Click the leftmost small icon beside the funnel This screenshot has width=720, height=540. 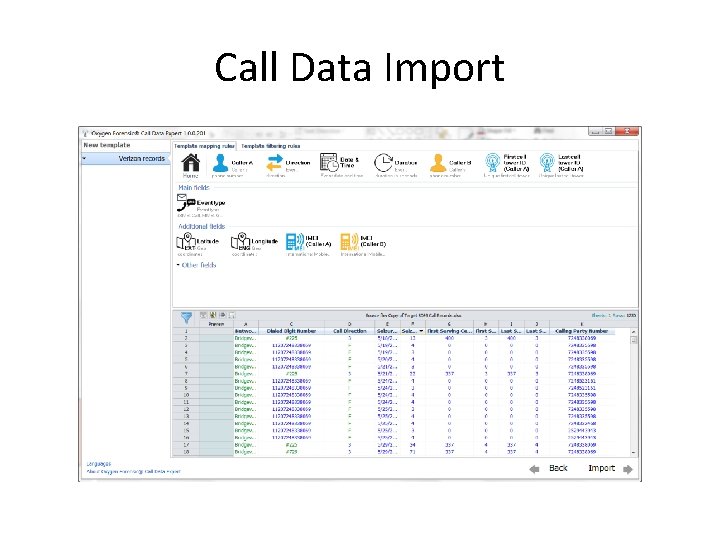coord(203,315)
